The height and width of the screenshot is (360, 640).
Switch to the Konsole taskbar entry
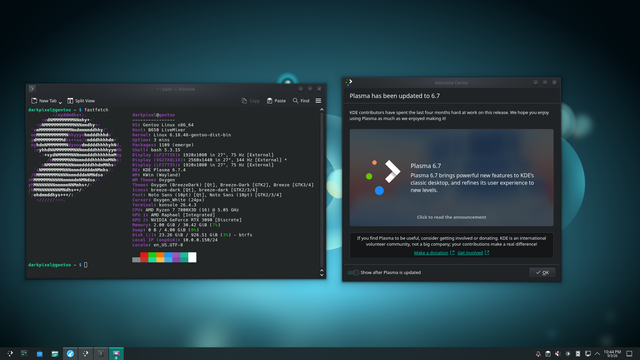(x=101, y=353)
